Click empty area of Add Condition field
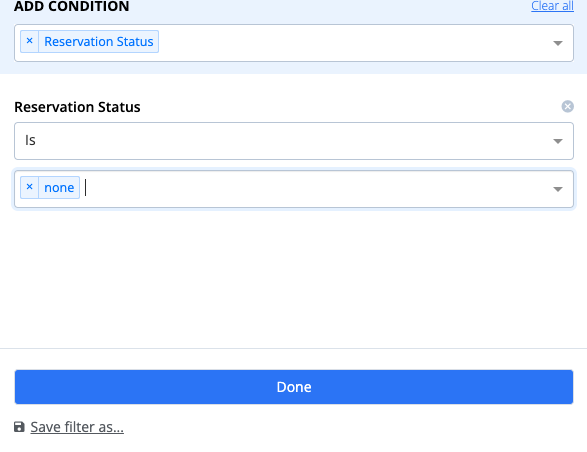This screenshot has width=587, height=452. tap(352, 43)
